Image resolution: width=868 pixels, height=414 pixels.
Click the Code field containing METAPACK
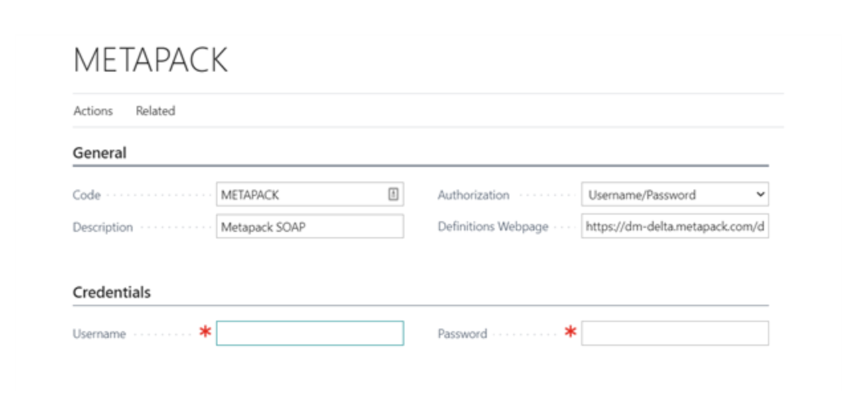coord(310,195)
